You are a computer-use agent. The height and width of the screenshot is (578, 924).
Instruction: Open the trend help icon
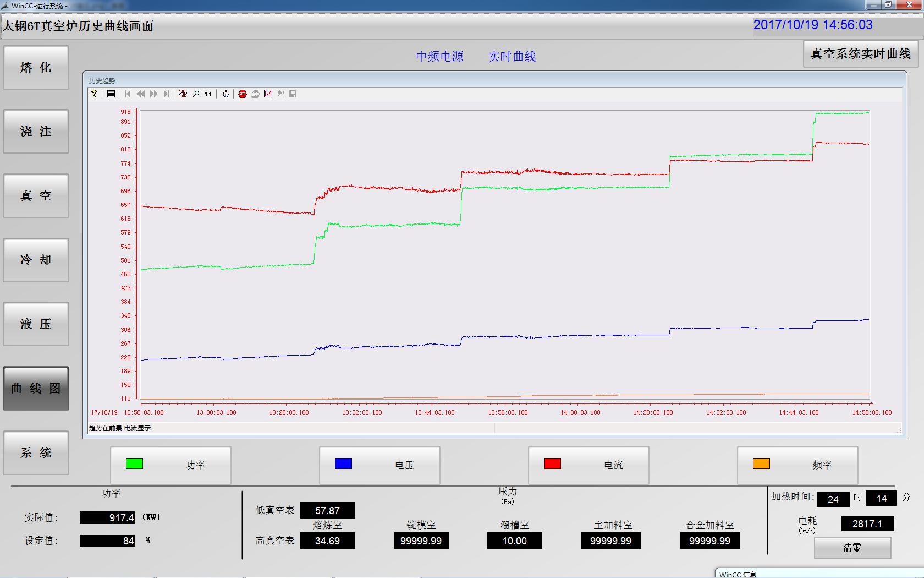click(94, 94)
